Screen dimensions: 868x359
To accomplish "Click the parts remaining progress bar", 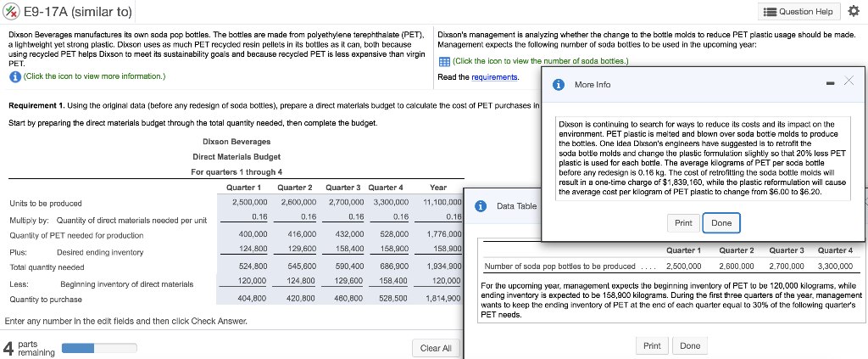I will (x=99, y=349).
